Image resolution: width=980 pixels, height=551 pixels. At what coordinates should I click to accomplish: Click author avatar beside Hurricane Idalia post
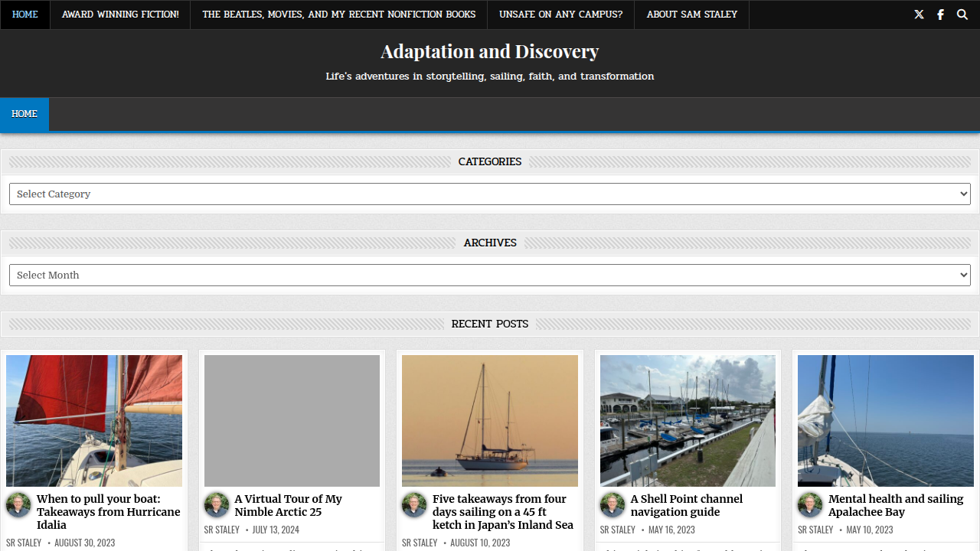[19, 505]
